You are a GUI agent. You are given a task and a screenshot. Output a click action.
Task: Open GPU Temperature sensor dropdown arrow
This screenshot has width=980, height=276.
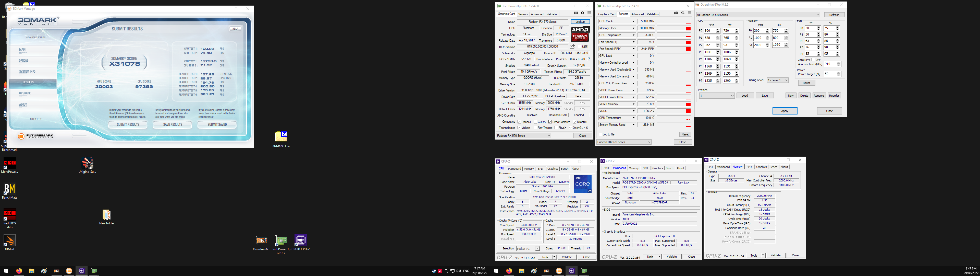click(x=633, y=35)
